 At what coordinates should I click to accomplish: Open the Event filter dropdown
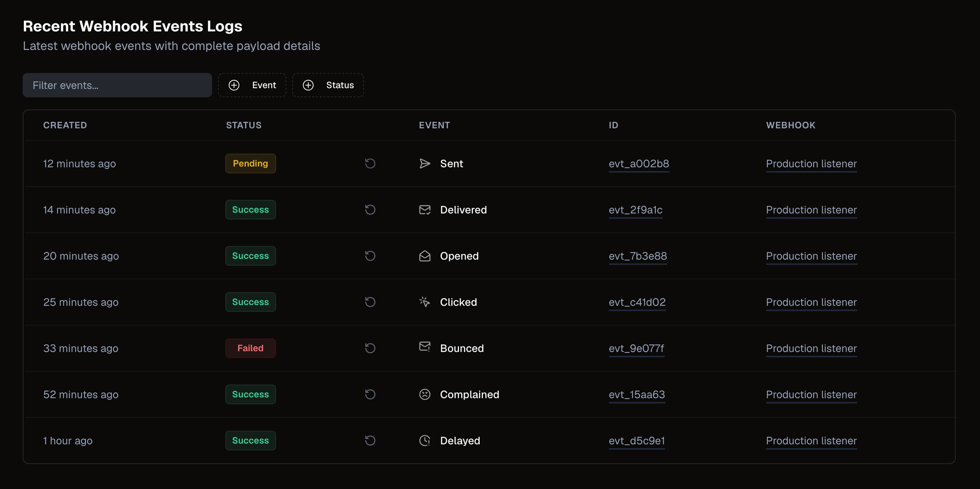252,85
